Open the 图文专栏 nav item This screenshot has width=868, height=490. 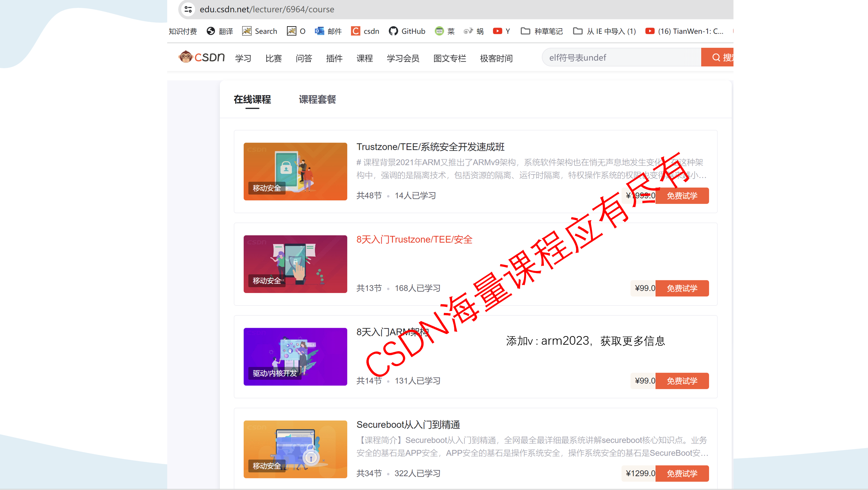(x=450, y=59)
